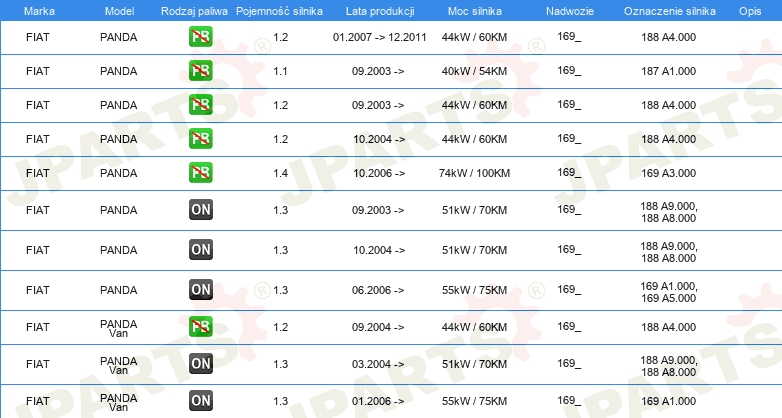Click the Moc silnika column header
This screenshot has width=782, height=418.
[x=475, y=11]
